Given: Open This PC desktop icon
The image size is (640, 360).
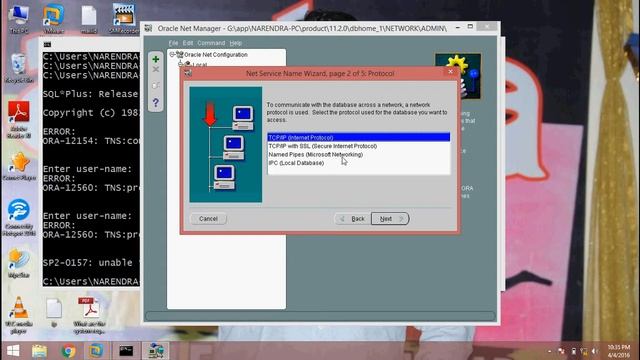Looking at the screenshot, I should [19, 18].
